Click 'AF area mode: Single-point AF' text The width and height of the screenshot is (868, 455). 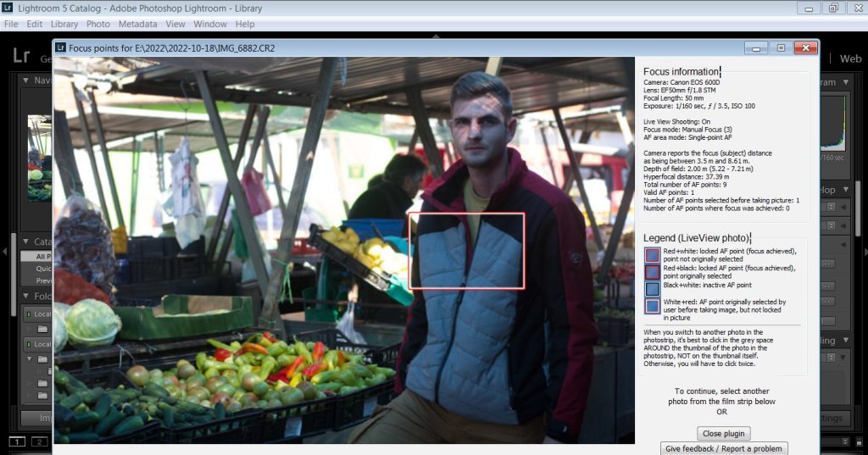click(687, 137)
